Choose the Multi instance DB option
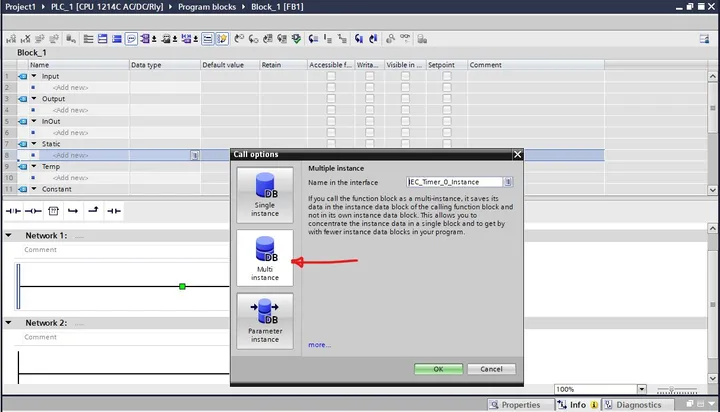Image resolution: width=720 pixels, height=412 pixels. pos(264,258)
